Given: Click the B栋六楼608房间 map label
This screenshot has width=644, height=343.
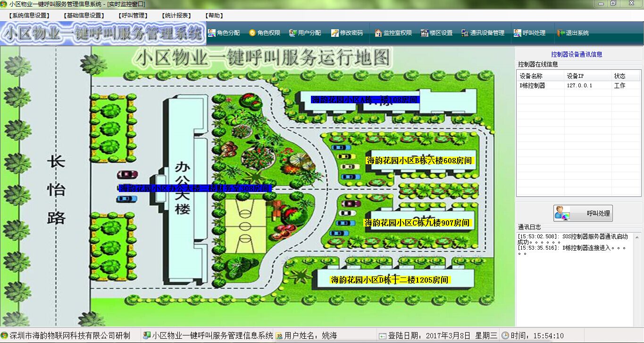Looking at the screenshot, I should click(x=419, y=160).
